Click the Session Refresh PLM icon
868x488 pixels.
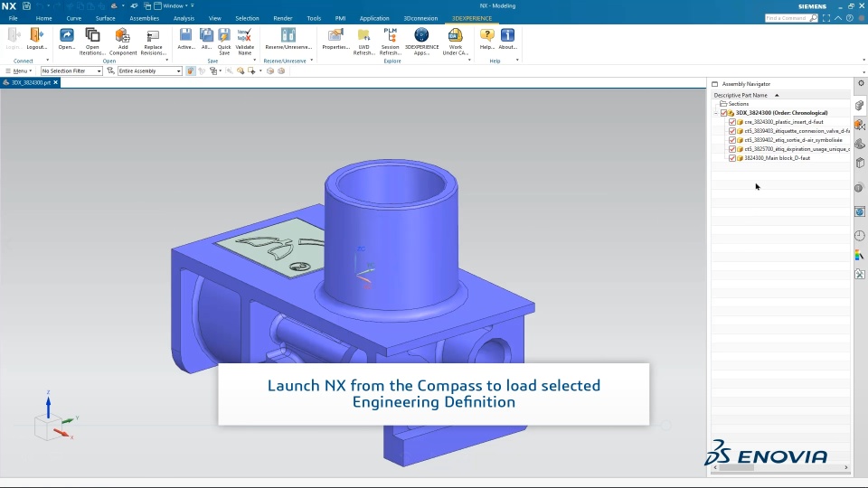[391, 35]
